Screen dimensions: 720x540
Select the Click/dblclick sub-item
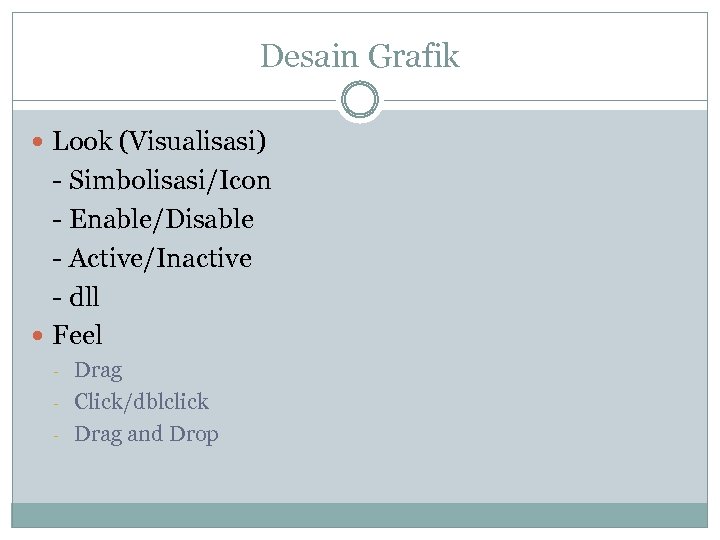141,402
